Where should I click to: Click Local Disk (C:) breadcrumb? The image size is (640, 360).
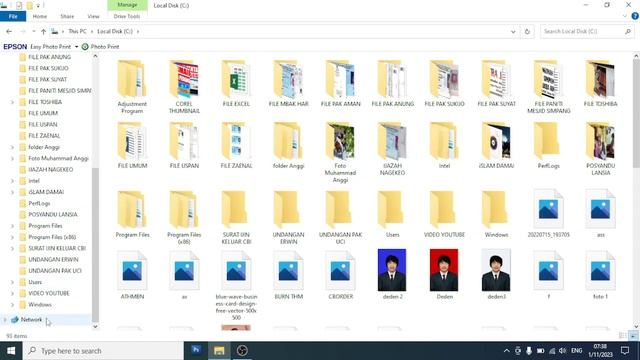[x=115, y=31]
